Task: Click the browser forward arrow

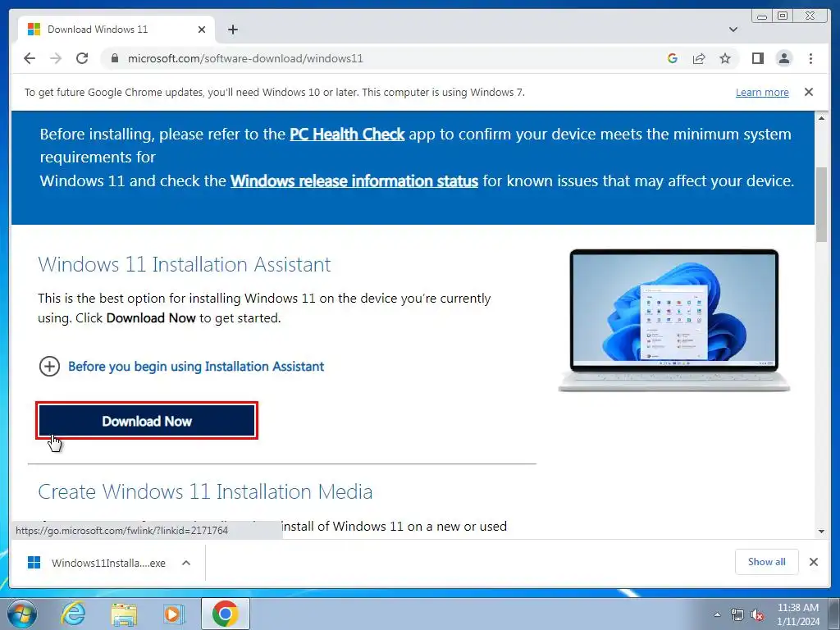Action: (56, 58)
